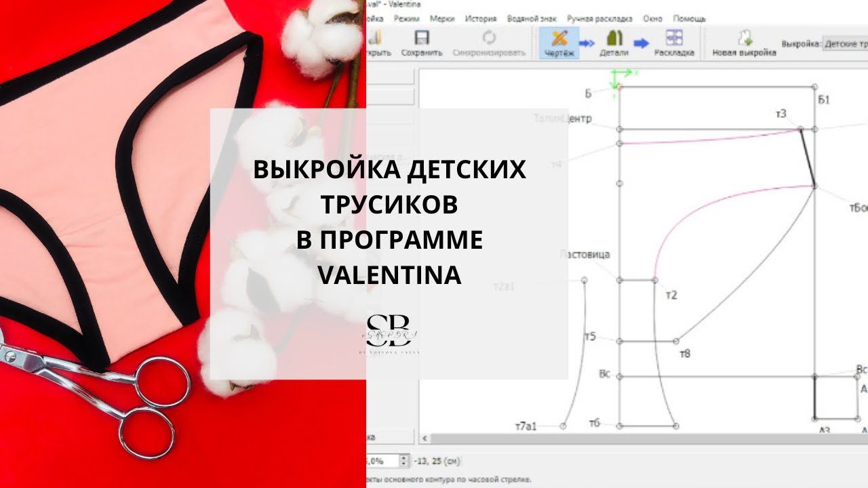
Task: Click the greyed-out Синхронизировать icon
Action: tap(489, 38)
